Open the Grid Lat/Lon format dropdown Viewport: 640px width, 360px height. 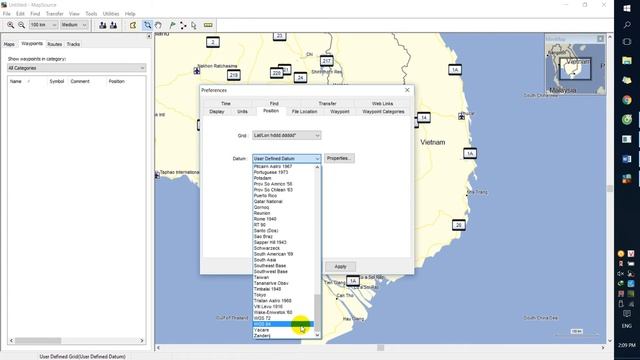pos(287,135)
